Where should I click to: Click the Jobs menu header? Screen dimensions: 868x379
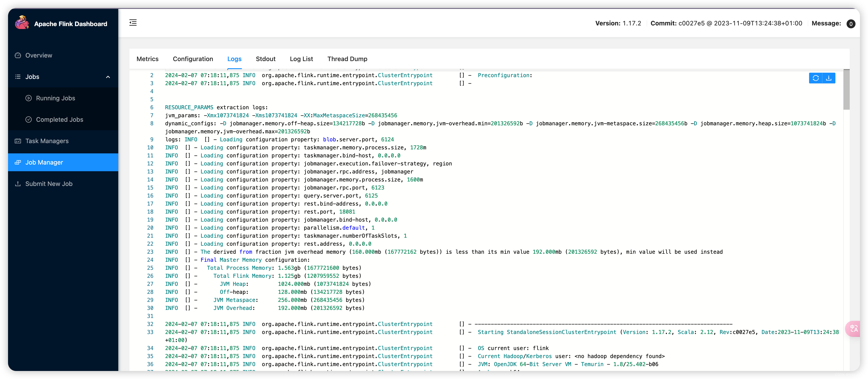tap(32, 77)
